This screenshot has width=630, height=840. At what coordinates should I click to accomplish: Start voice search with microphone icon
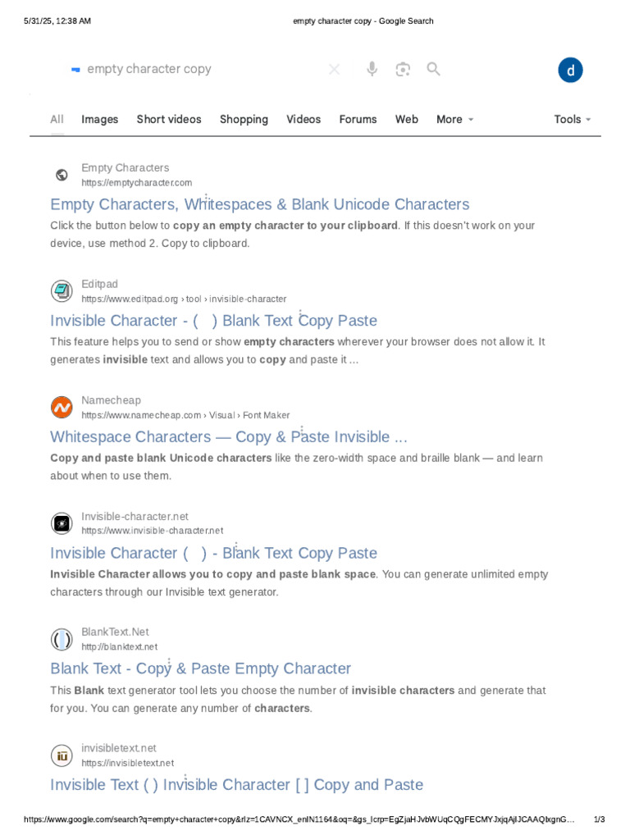click(372, 70)
